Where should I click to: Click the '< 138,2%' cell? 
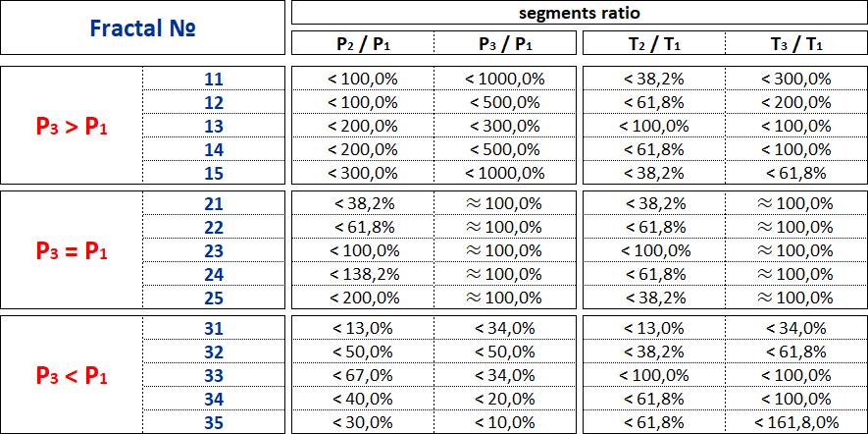click(x=363, y=274)
